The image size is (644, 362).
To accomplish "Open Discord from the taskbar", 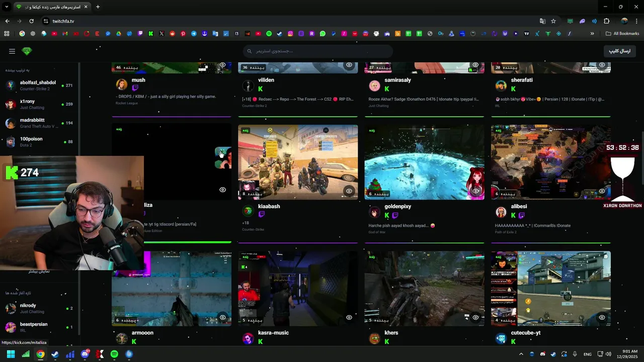I will pos(85,354).
